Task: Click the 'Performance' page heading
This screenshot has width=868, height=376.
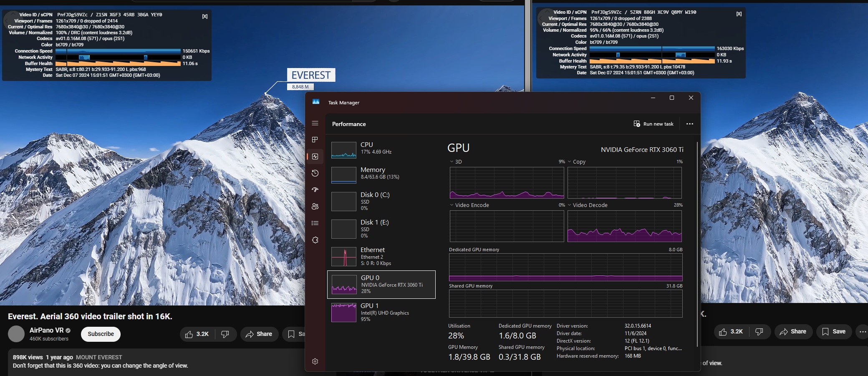Action: [x=349, y=124]
